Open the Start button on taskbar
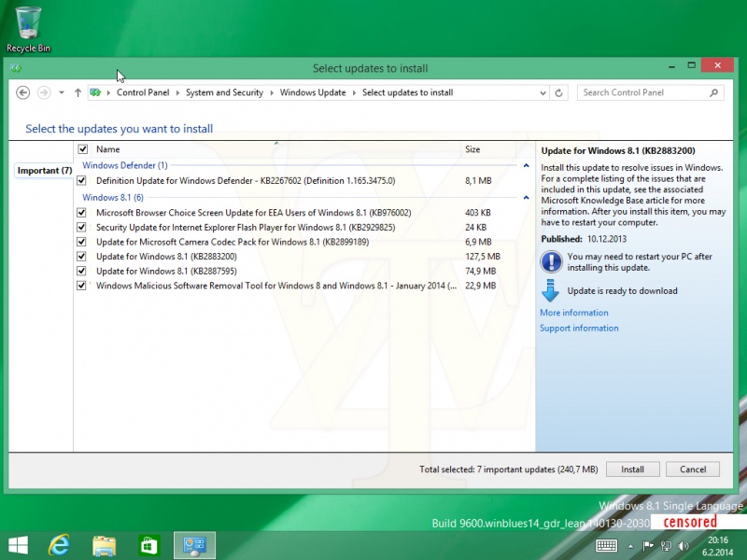Screen dimensions: 747x560 click(x=18, y=545)
